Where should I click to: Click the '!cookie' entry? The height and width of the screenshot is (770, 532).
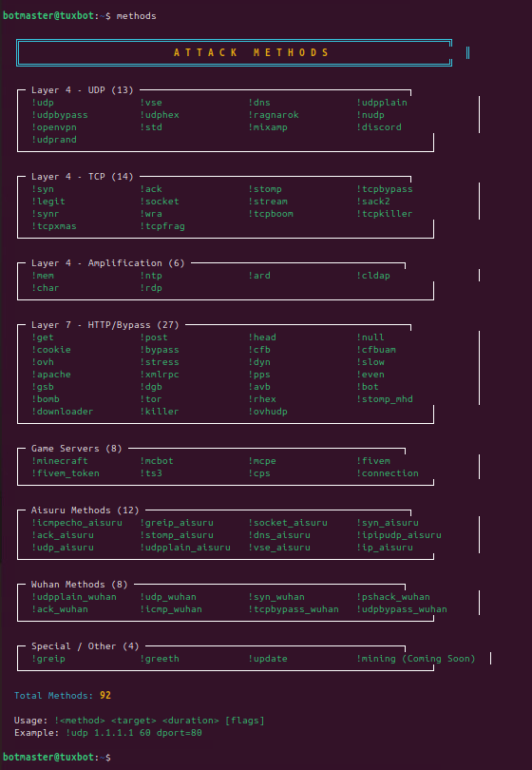click(51, 350)
